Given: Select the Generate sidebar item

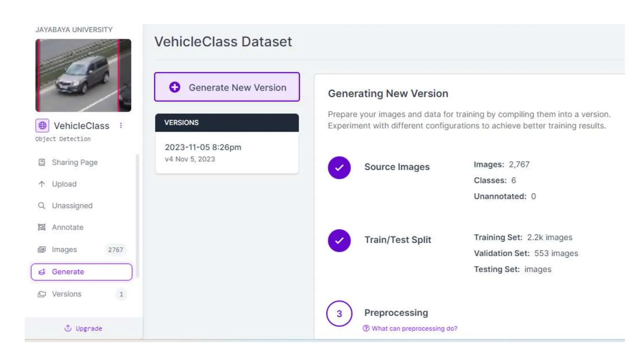Looking at the screenshot, I should pyautogui.click(x=81, y=272).
